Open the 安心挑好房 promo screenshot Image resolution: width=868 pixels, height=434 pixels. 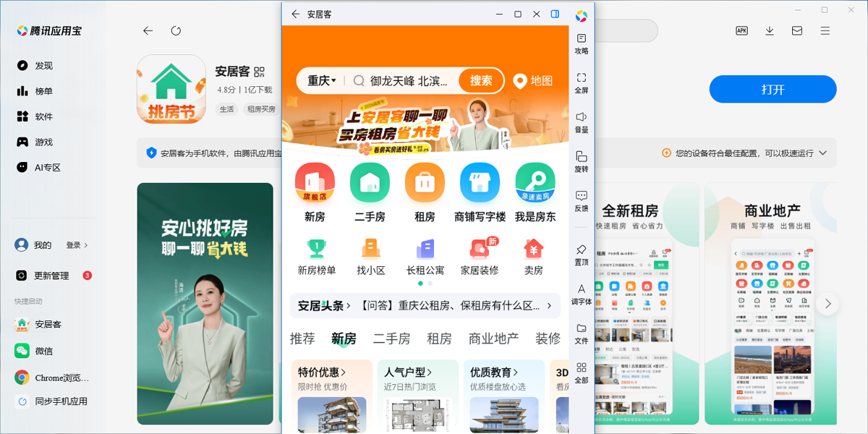(x=205, y=303)
